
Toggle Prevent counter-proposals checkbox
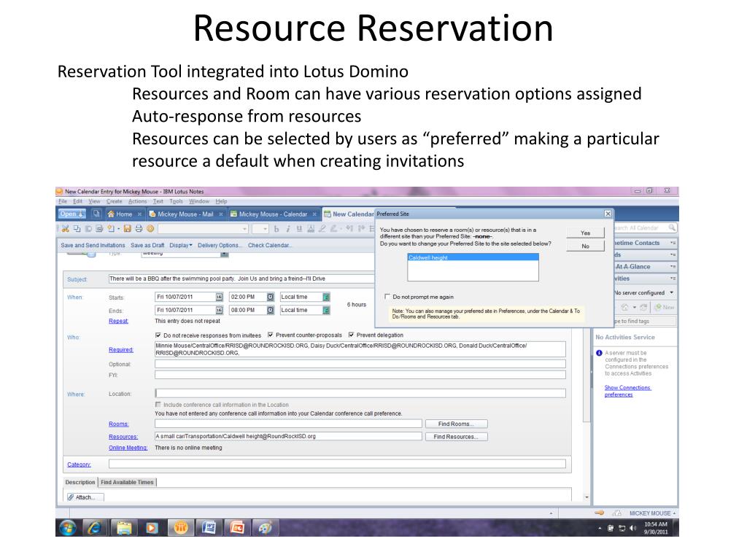[x=271, y=335]
